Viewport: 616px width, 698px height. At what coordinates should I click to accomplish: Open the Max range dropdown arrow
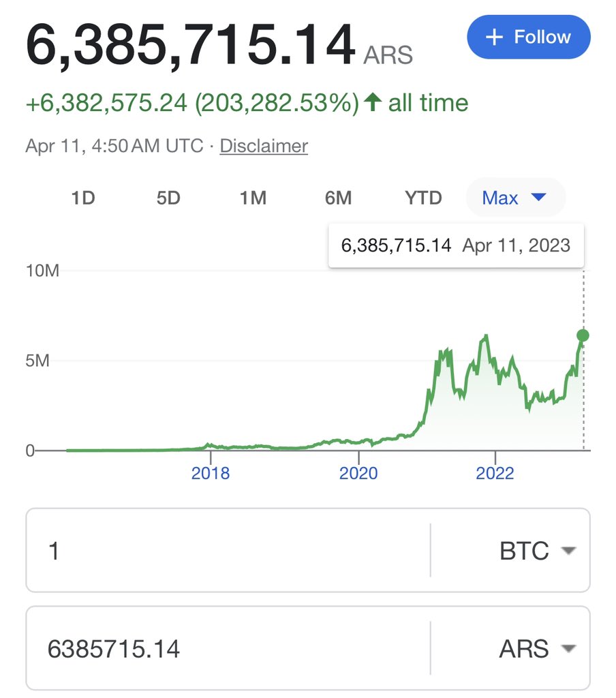point(539,198)
